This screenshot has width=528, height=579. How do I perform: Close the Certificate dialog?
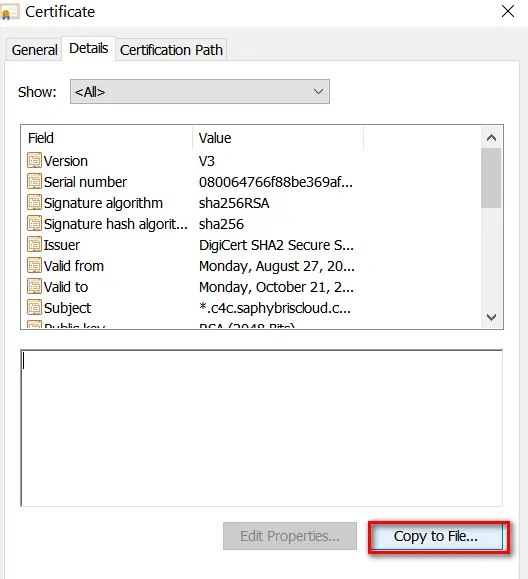pyautogui.click(x=508, y=11)
